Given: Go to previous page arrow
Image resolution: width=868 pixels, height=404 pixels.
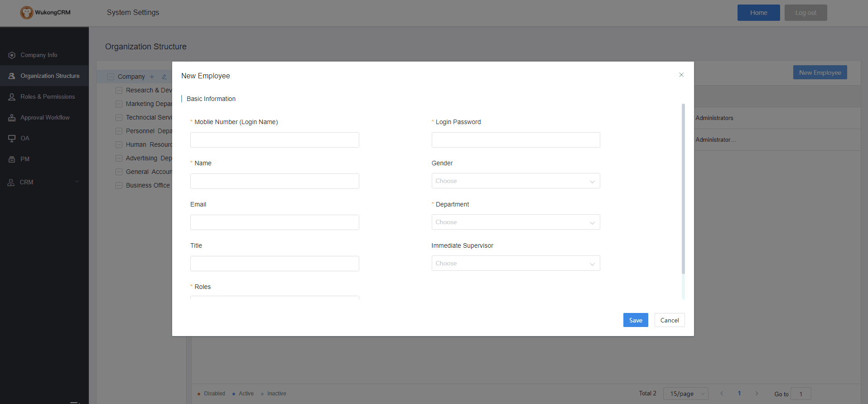Looking at the screenshot, I should [x=722, y=393].
